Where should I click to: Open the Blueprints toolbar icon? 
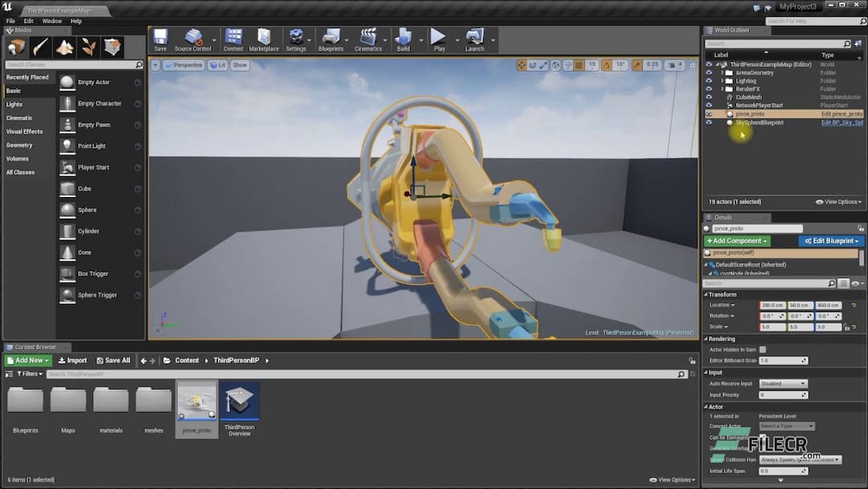pyautogui.click(x=332, y=39)
